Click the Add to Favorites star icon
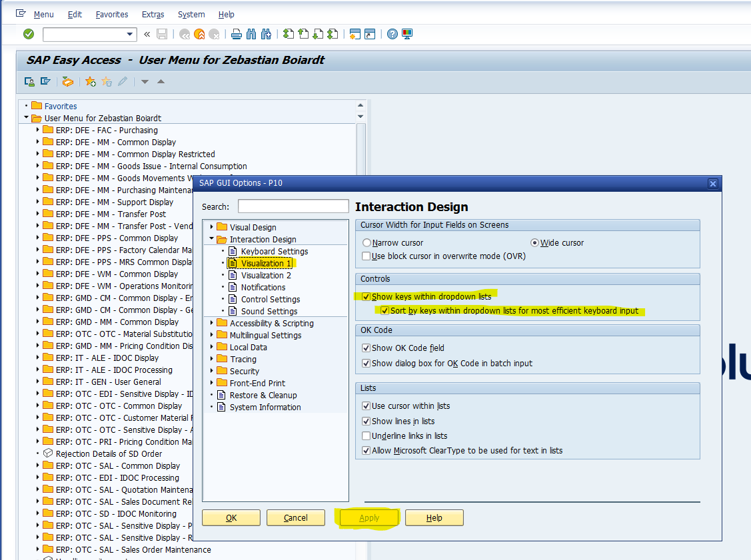This screenshot has width=751, height=560. pyautogui.click(x=90, y=82)
